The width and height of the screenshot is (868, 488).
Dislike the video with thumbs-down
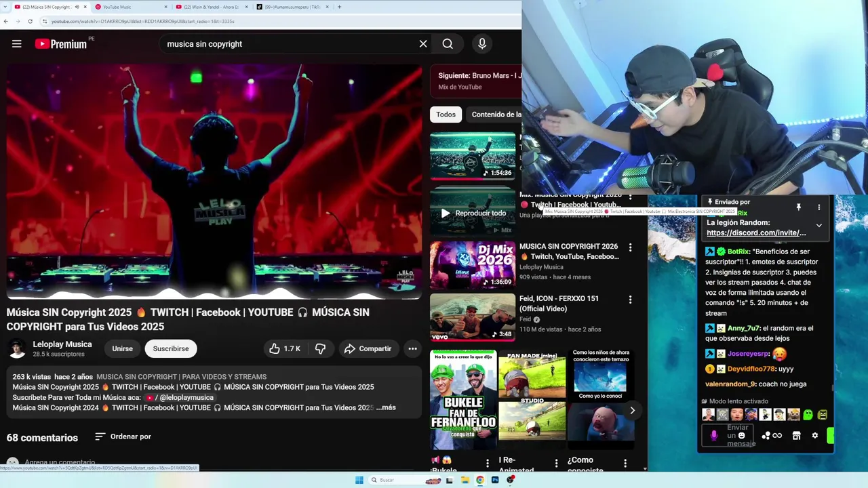[320, 348]
